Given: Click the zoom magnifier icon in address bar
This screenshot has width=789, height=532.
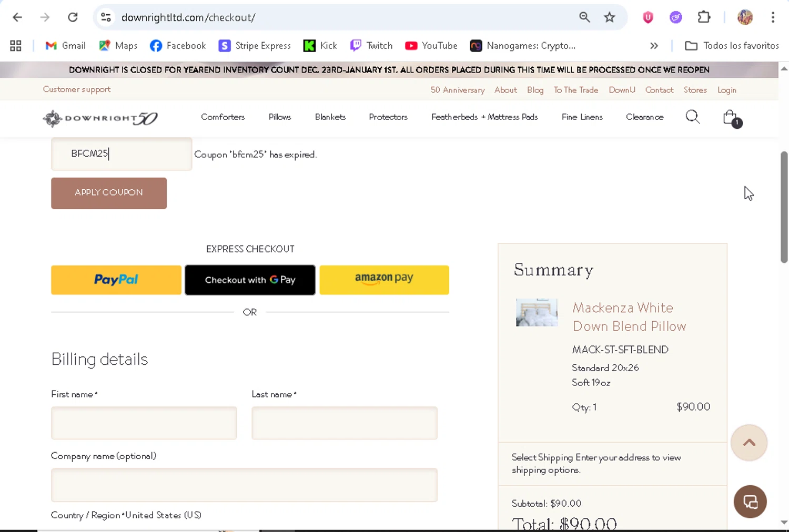Looking at the screenshot, I should (584, 17).
